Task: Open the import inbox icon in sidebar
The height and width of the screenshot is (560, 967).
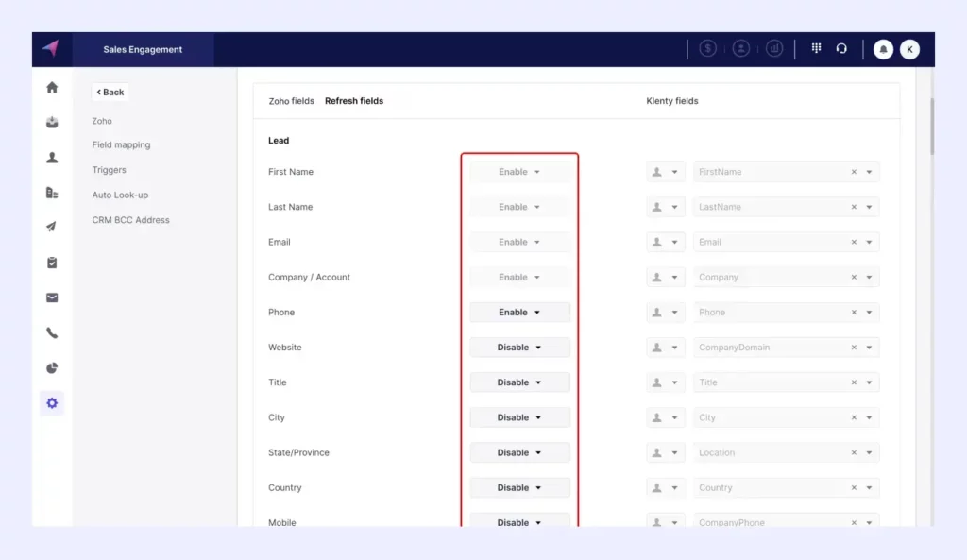Action: [x=52, y=122]
